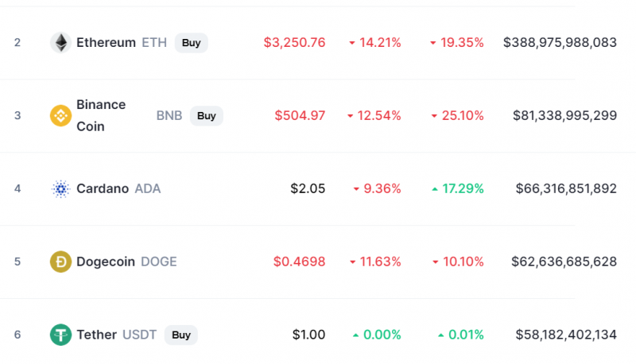This screenshot has height=364, width=636.
Task: Click the Cardano blue dotted logo icon
Action: coord(60,188)
